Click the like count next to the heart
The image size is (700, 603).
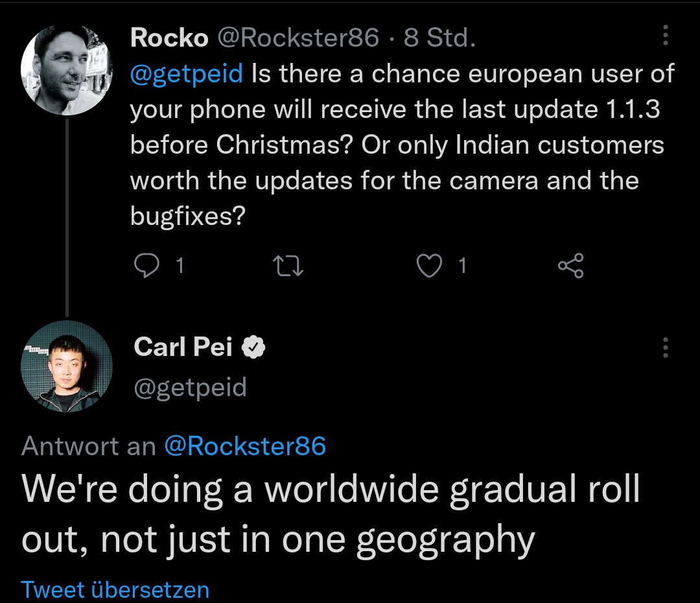click(x=462, y=266)
